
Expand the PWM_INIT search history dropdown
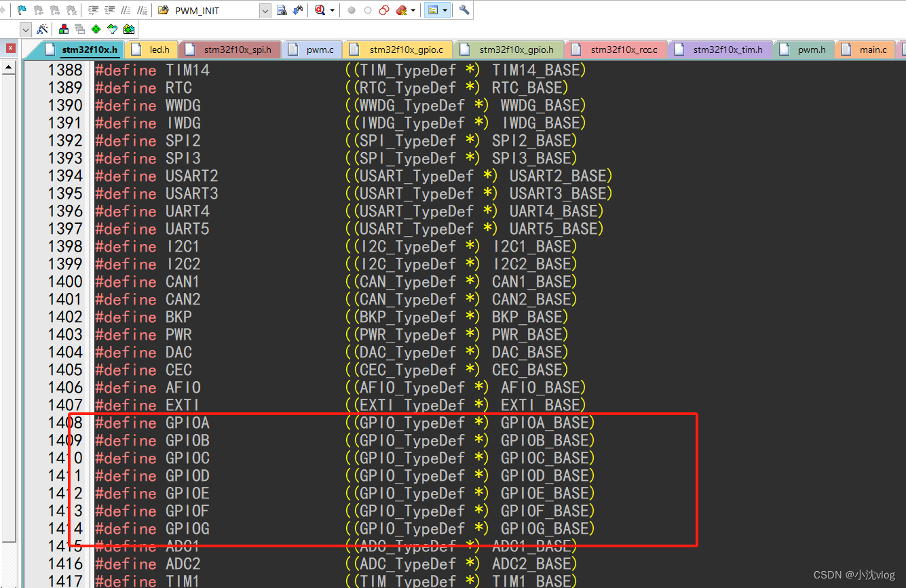265,11
